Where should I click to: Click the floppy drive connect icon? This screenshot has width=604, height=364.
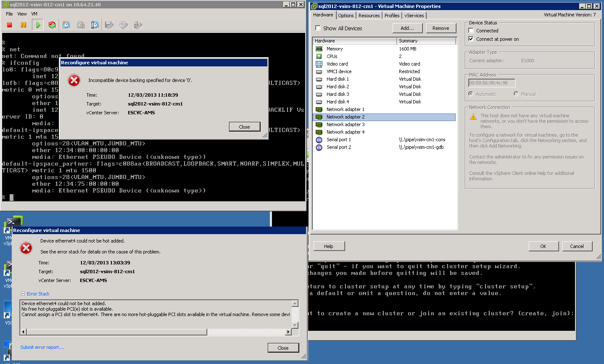click(x=109, y=25)
